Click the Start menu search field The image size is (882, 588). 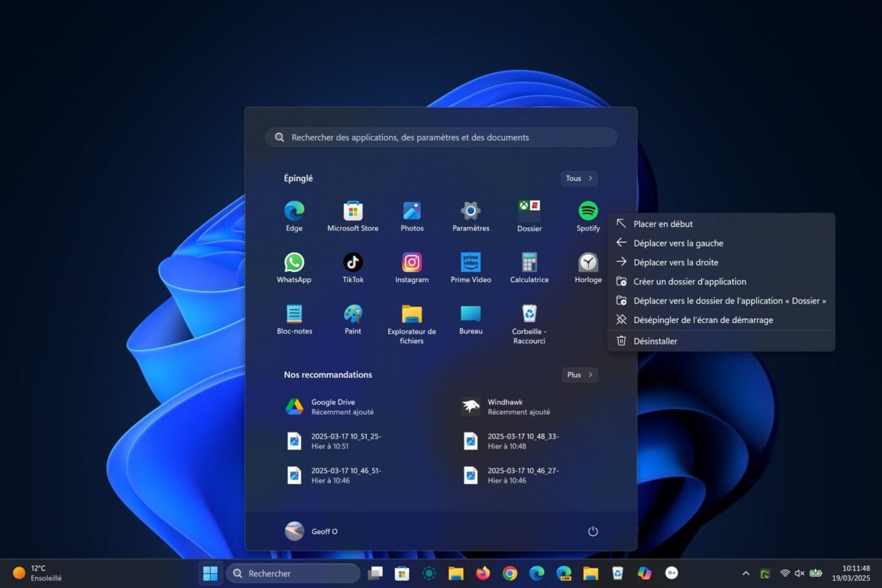(x=441, y=137)
